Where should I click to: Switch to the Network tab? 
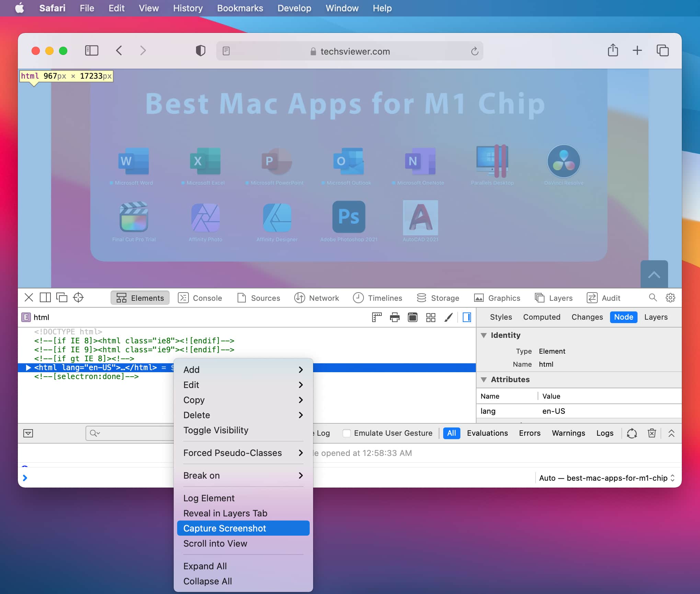(x=317, y=298)
